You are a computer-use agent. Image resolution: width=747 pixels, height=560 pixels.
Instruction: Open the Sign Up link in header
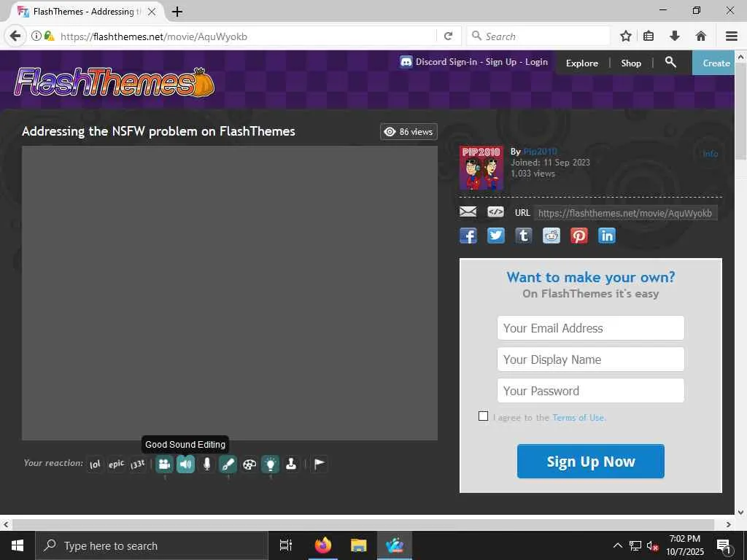click(500, 62)
